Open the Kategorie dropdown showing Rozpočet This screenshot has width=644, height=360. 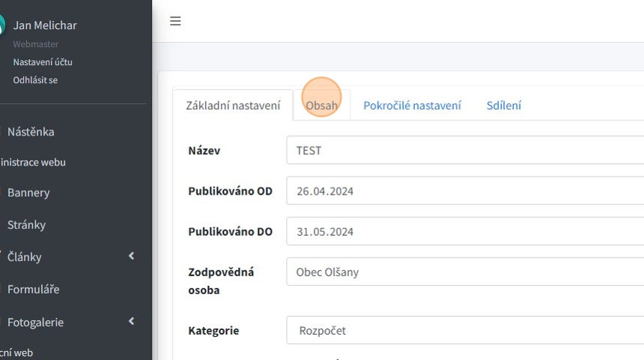coord(464,330)
